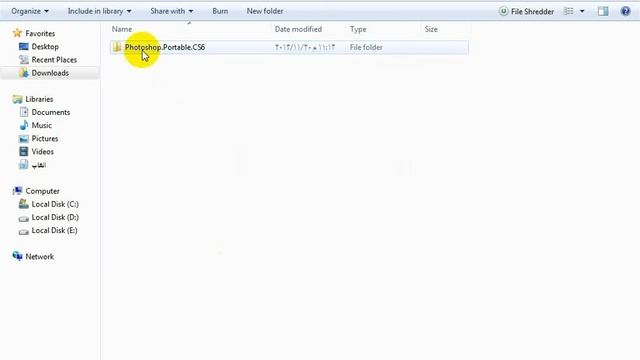The image size is (640, 360).
Task: Click the File Shredder button
Action: tap(526, 11)
